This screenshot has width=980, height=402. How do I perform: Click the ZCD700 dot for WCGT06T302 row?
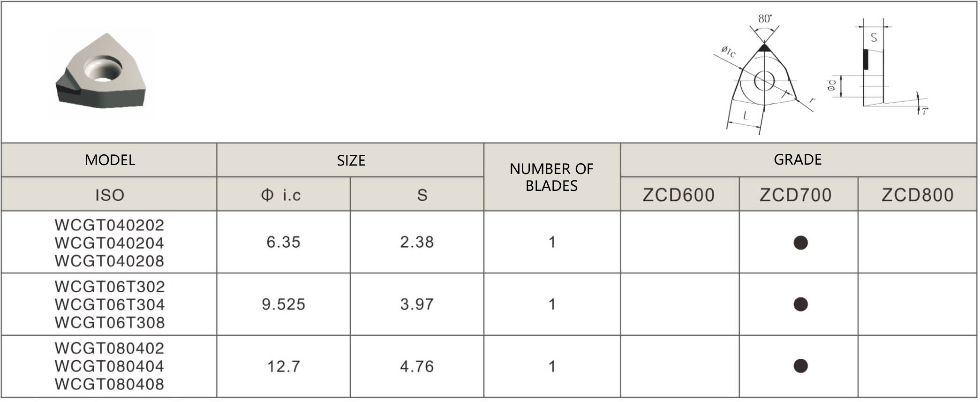[x=800, y=304]
